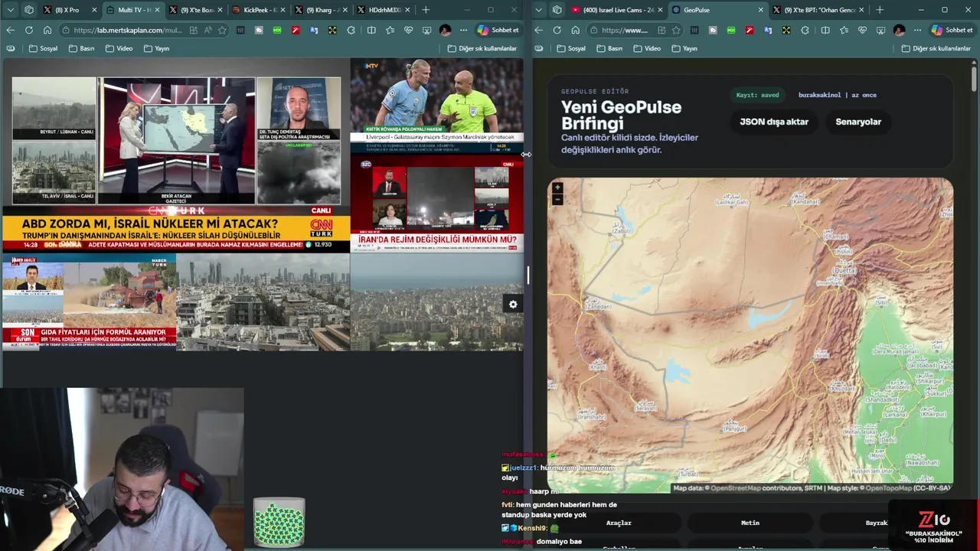Open Extensions puzzle icon in left browser window
This screenshot has width=980, height=551.
[x=351, y=30]
